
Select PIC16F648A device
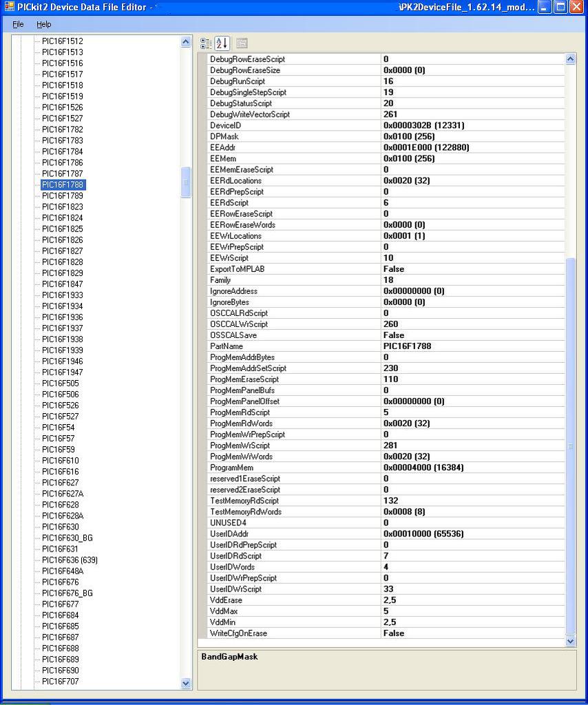click(63, 571)
